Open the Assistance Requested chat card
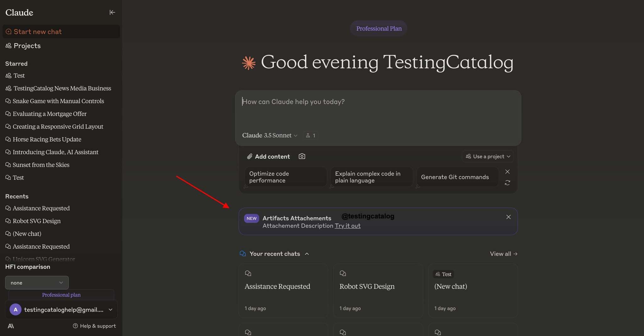The height and width of the screenshot is (336, 644). click(x=283, y=290)
